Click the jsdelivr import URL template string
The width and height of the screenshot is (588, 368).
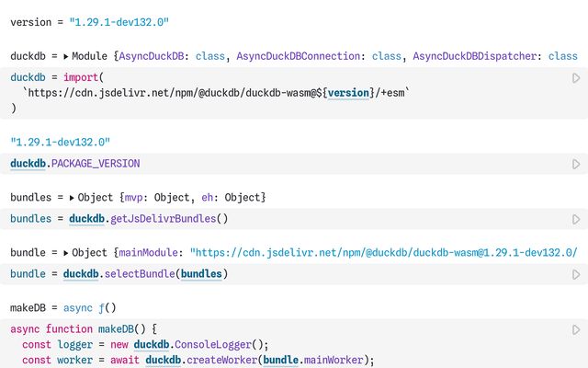tap(216, 93)
